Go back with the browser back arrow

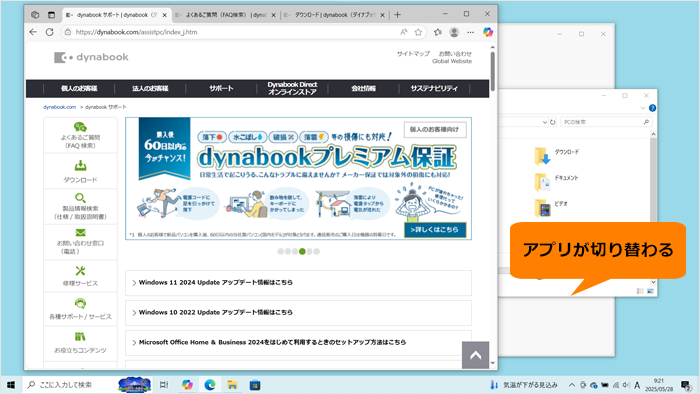[x=33, y=32]
